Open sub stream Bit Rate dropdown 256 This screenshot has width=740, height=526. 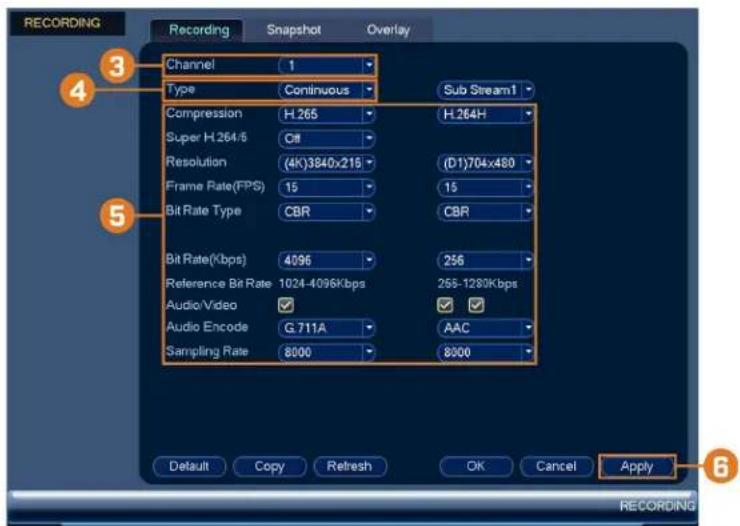[x=486, y=260]
